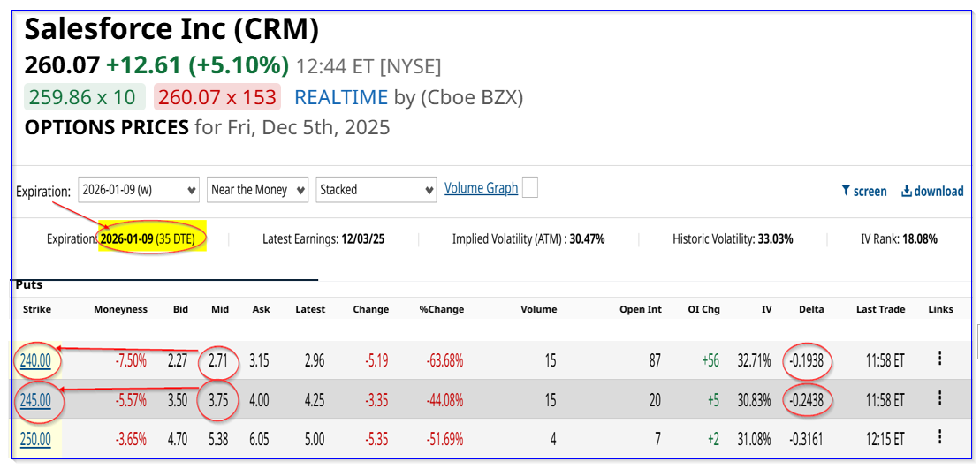Select the 245.00 strike link
980x469 pixels.
(x=35, y=400)
